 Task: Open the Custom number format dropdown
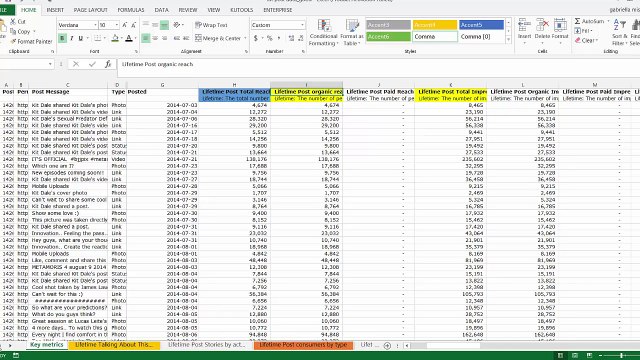point(302,25)
